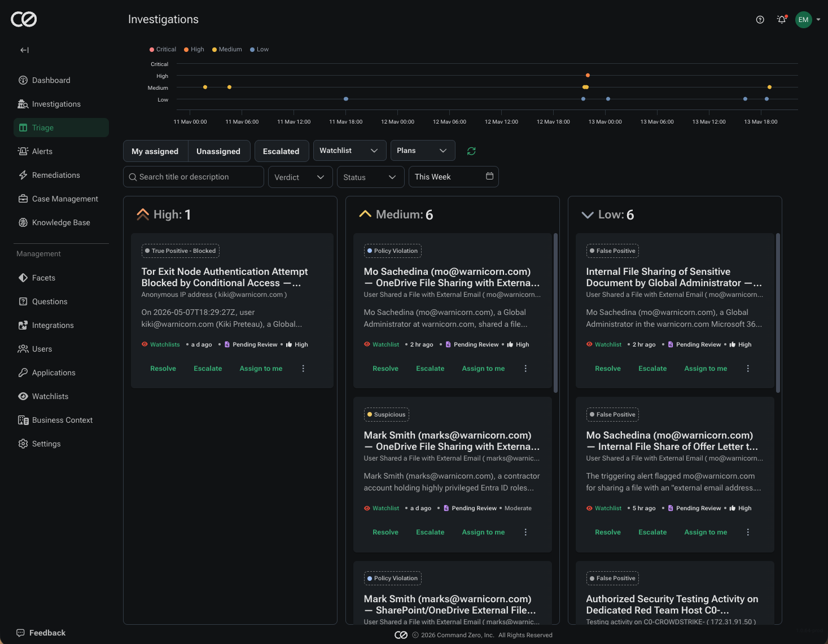The image size is (828, 644).
Task: Toggle the Critical legend series
Action: pos(163,50)
